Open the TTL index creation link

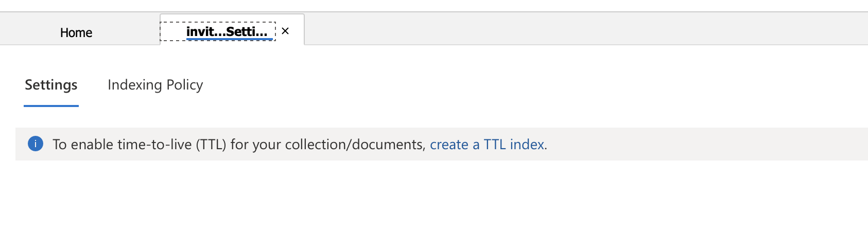click(x=487, y=145)
